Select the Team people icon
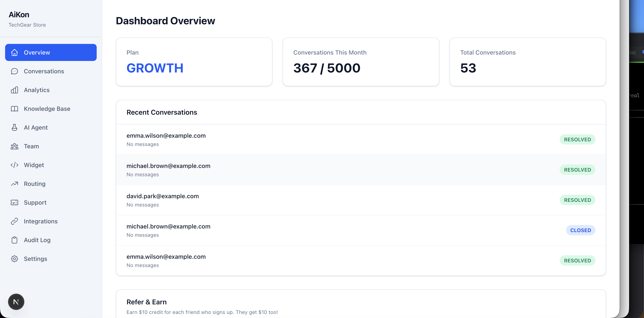This screenshot has width=644, height=318. click(14, 146)
